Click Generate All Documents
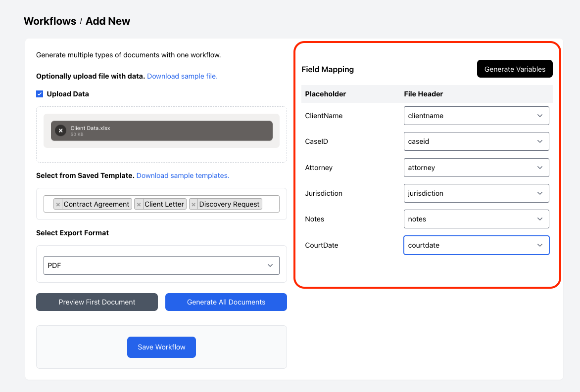The image size is (580, 392). [x=226, y=302]
